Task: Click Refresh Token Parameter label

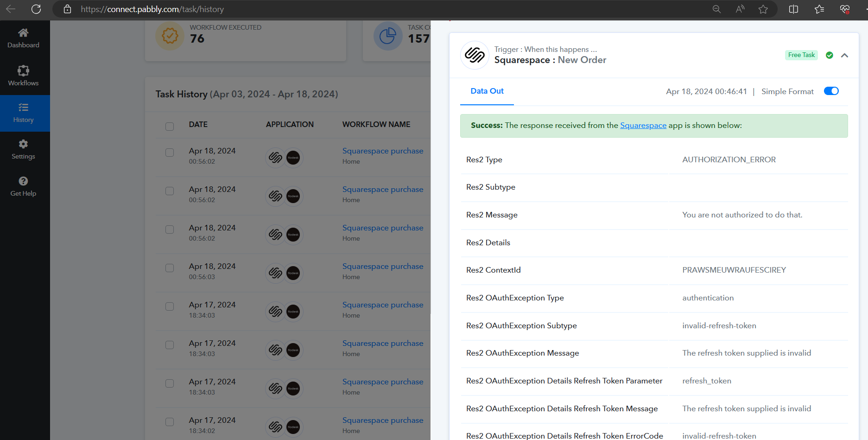Action: click(564, 381)
